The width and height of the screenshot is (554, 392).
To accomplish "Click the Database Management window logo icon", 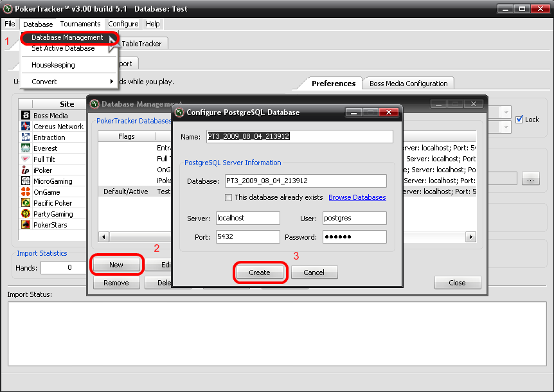I will (94, 104).
